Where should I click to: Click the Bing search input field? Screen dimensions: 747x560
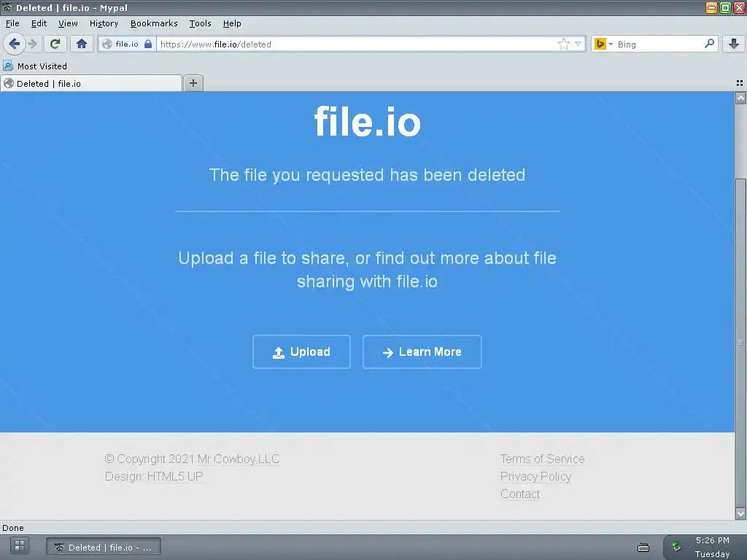coord(659,44)
